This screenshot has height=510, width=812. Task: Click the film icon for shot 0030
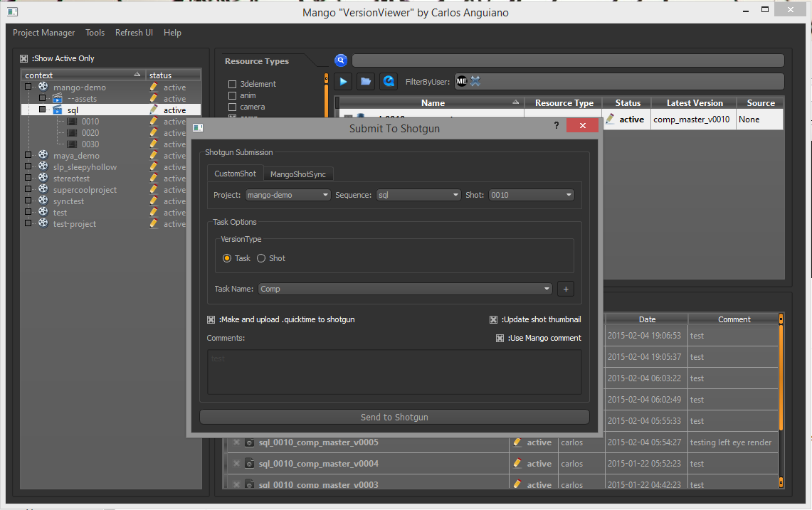(x=72, y=144)
